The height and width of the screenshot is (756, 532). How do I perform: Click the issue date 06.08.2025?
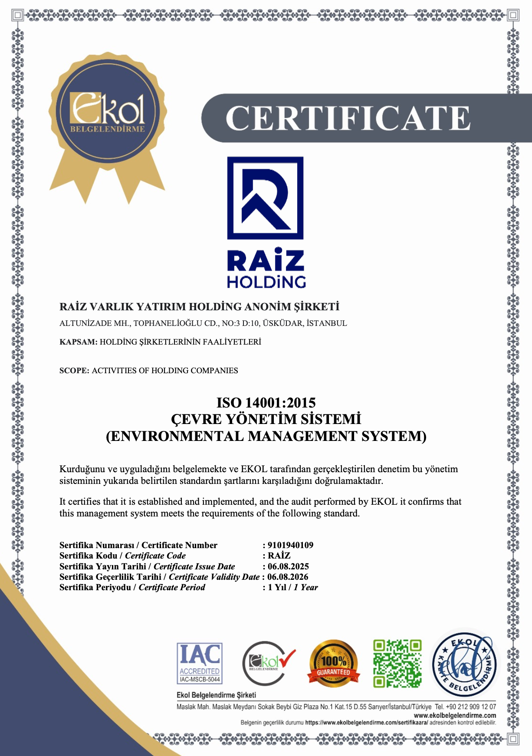coord(288,566)
